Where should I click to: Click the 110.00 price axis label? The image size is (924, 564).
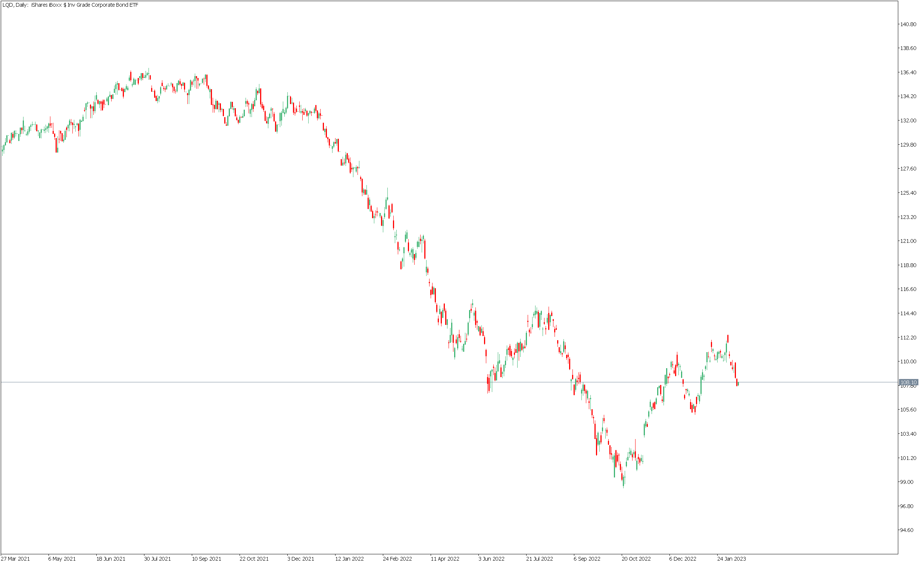click(908, 361)
